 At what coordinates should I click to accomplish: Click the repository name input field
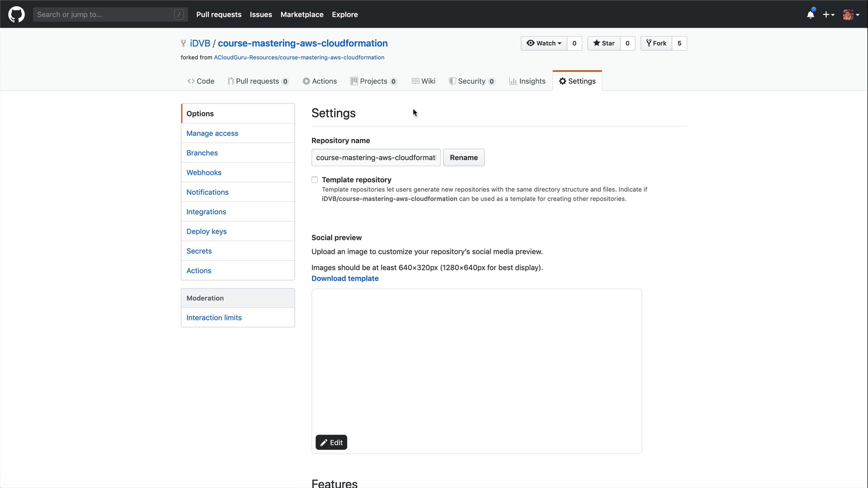(376, 158)
